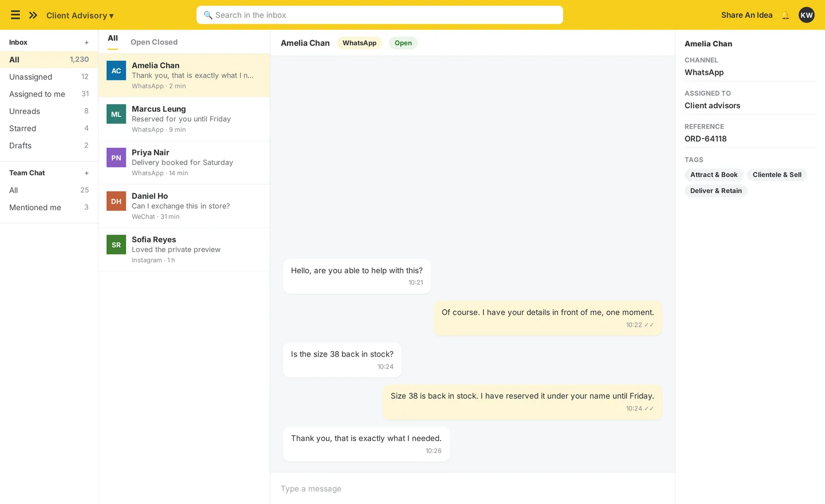
Task: Click the PN avatar
Action: coord(116,158)
